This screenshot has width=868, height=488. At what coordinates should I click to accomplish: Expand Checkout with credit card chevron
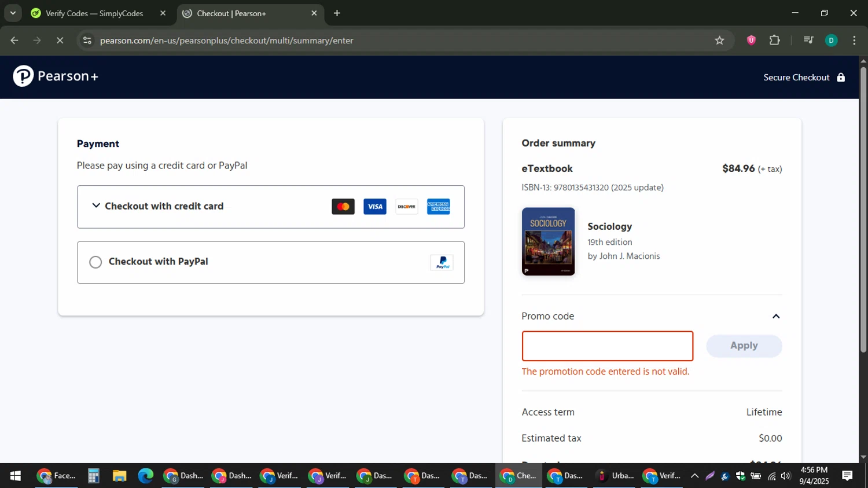pyautogui.click(x=96, y=206)
